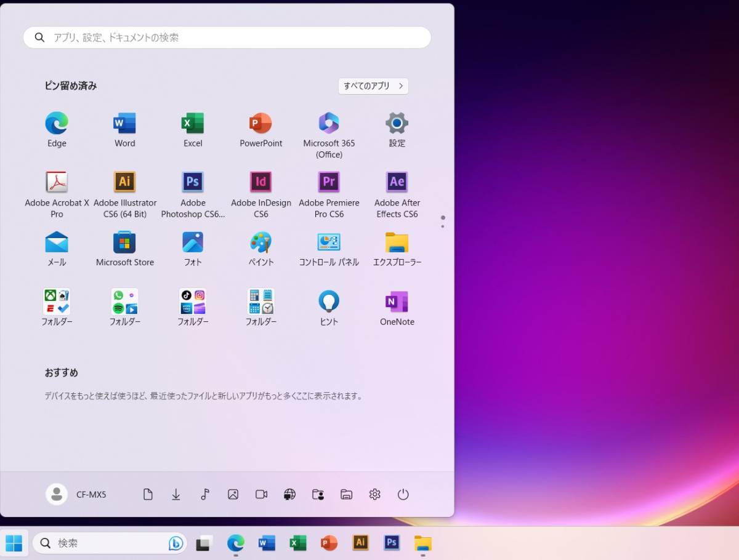Image resolution: width=739 pixels, height=560 pixels.
Task: Open folder containing calculator and clock
Action: [260, 302]
